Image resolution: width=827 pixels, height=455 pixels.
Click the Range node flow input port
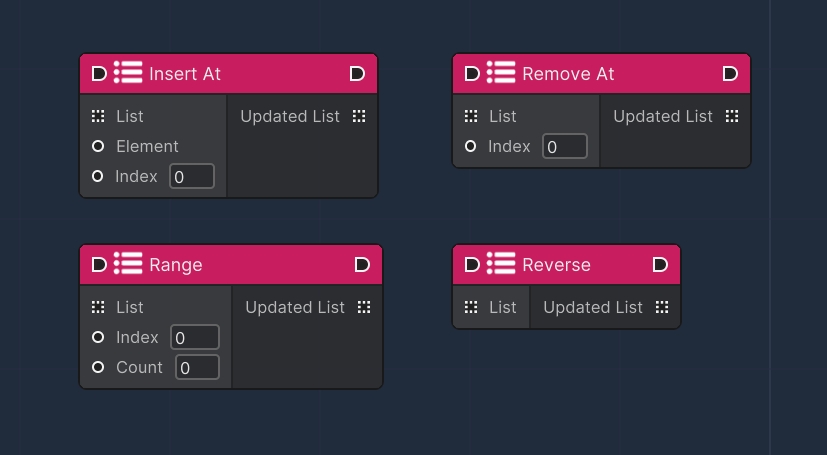(98, 265)
